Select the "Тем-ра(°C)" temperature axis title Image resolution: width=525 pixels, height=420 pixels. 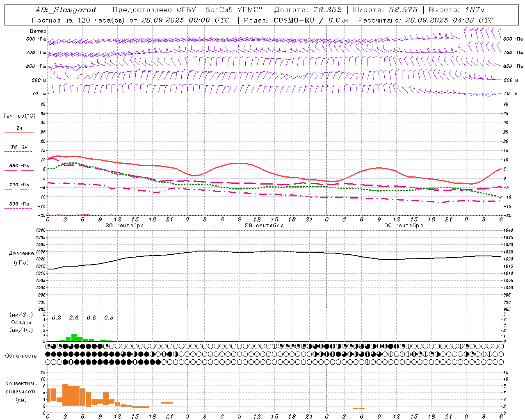coord(19,116)
